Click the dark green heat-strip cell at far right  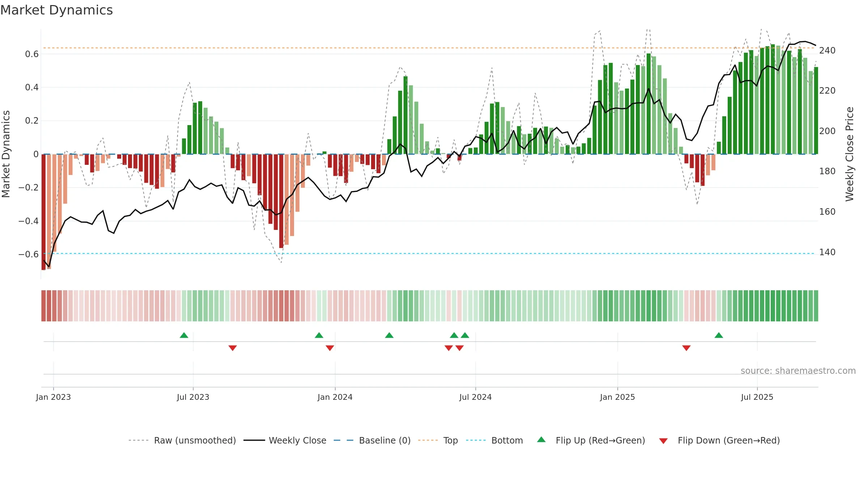click(816, 306)
